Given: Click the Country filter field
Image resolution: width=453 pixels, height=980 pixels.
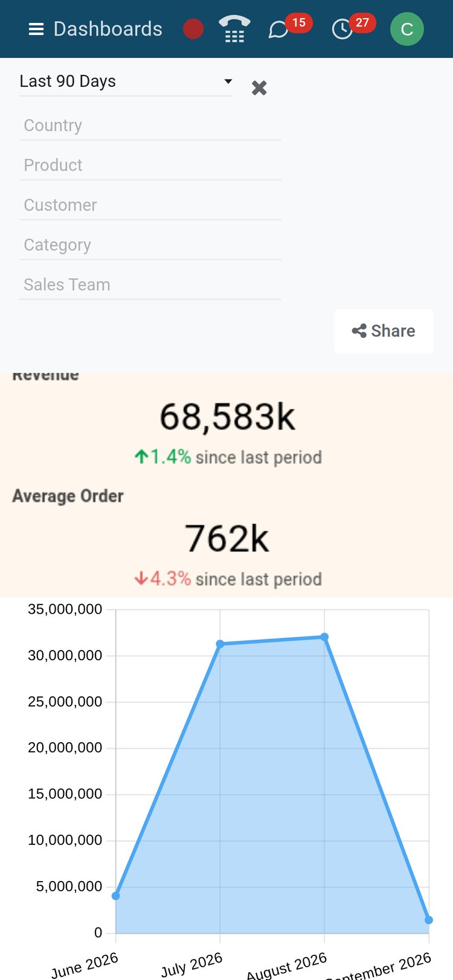Looking at the screenshot, I should point(150,126).
